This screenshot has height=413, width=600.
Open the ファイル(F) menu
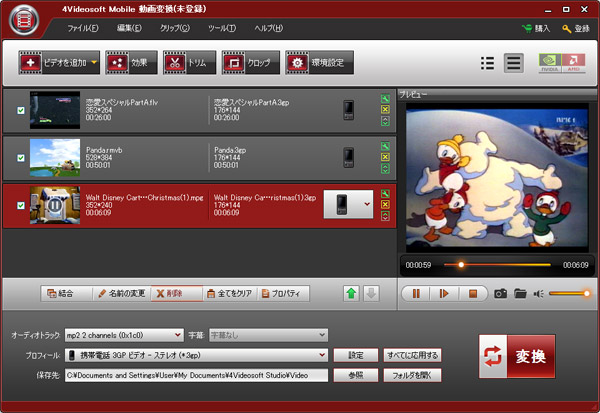pos(83,28)
